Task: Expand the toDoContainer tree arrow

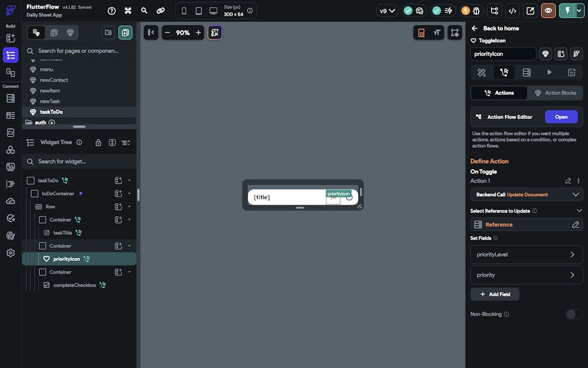Action: 129,193
